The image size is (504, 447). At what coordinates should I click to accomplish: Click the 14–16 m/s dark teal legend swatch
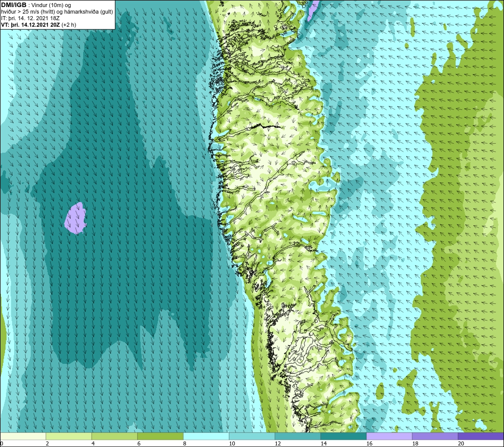[343, 436]
